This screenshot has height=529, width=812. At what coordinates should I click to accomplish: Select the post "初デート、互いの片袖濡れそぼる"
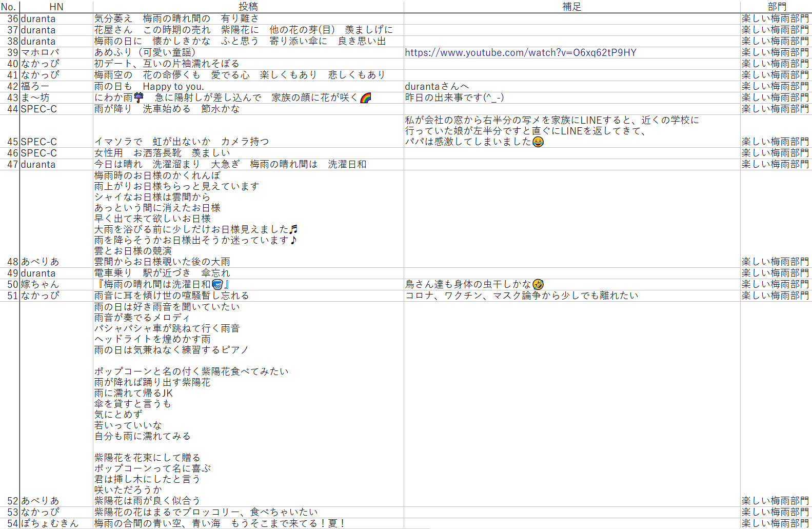click(167, 64)
